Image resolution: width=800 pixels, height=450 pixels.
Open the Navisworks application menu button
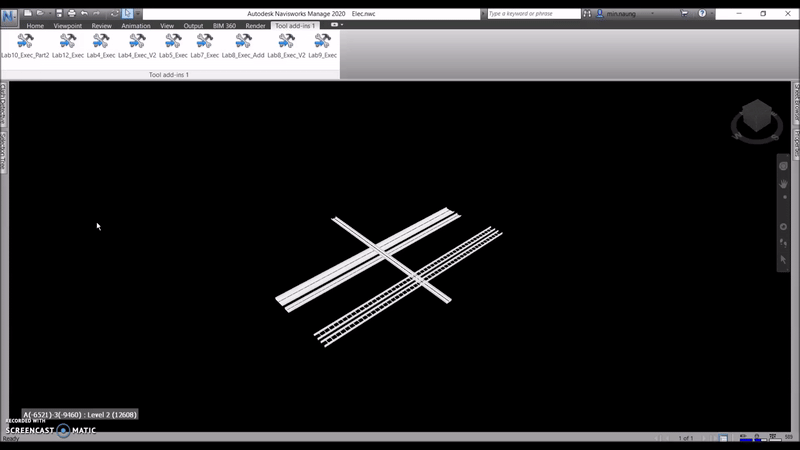(x=9, y=17)
